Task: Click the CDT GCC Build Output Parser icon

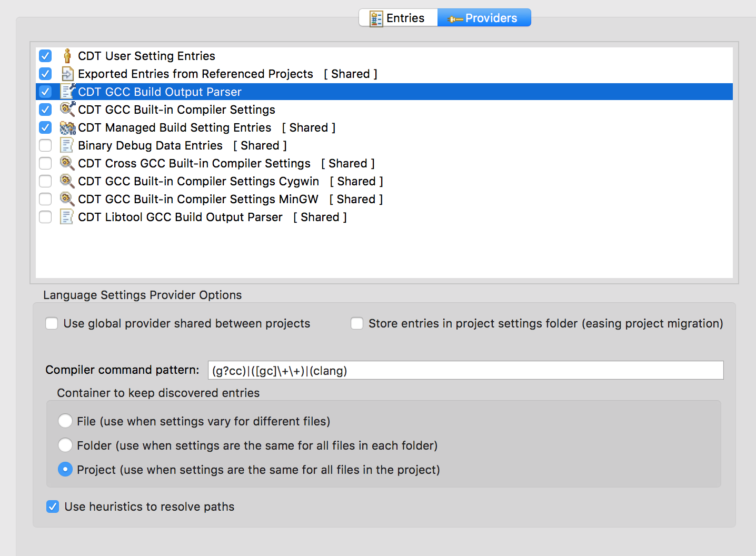Action: point(67,92)
